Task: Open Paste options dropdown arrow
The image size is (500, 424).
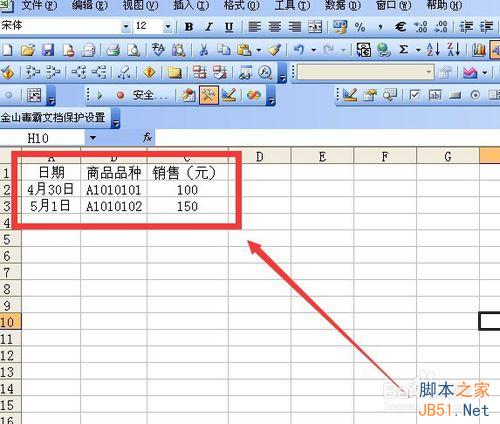Action: click(x=258, y=50)
